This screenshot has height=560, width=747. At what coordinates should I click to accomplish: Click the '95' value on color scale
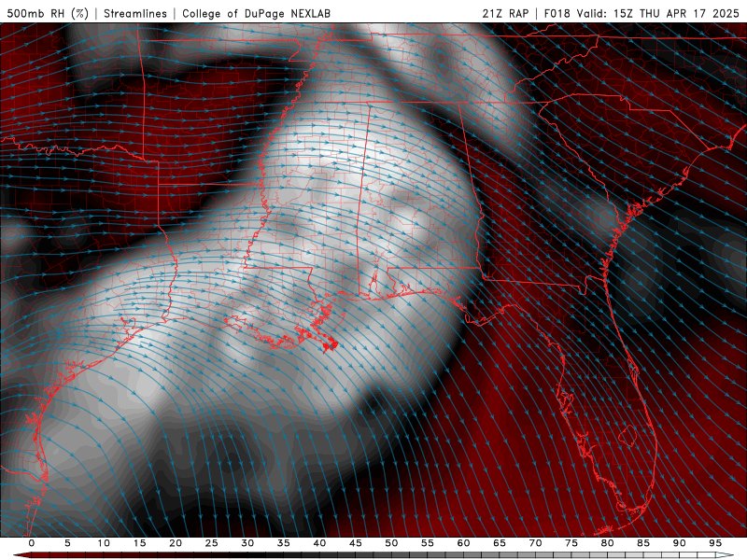click(715, 543)
